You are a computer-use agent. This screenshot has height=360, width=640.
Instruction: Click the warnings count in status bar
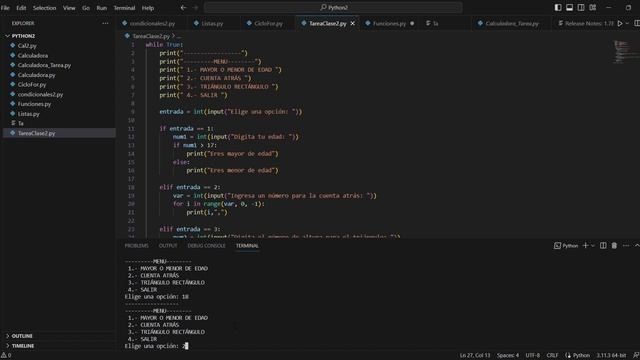click(6, 356)
